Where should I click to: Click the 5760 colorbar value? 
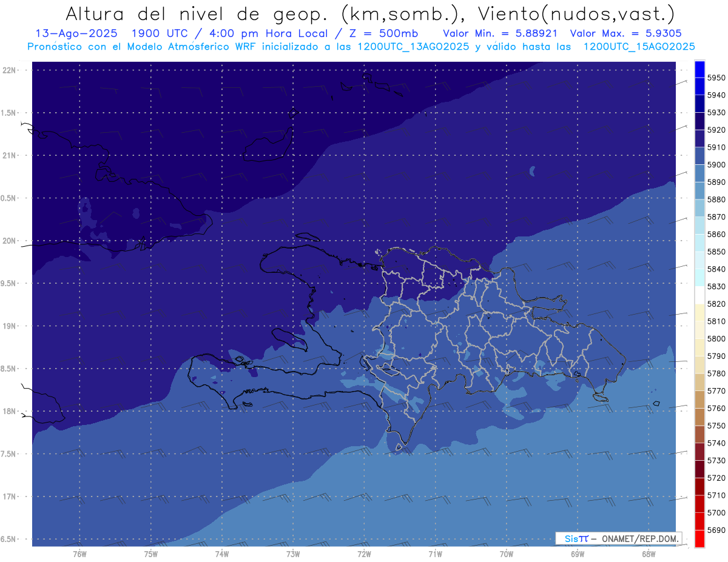[x=716, y=408]
